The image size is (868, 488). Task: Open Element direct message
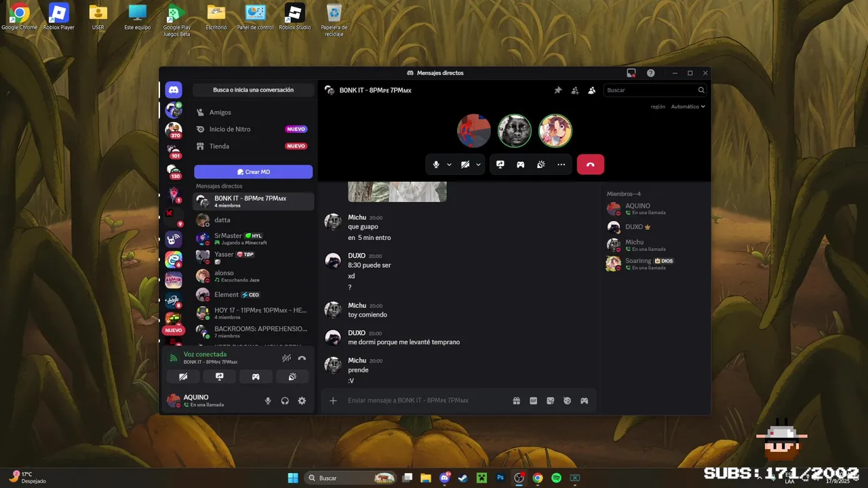(x=254, y=295)
